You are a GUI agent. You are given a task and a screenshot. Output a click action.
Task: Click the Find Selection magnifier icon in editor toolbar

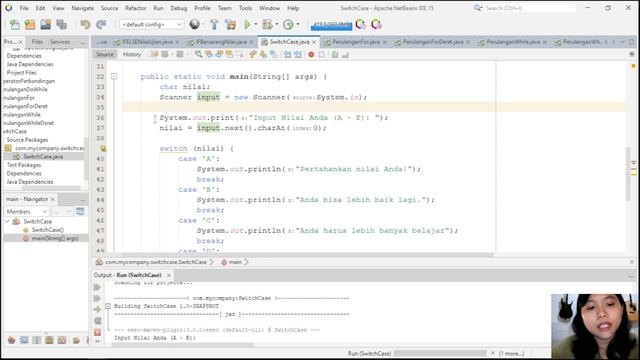pyautogui.click(x=198, y=54)
